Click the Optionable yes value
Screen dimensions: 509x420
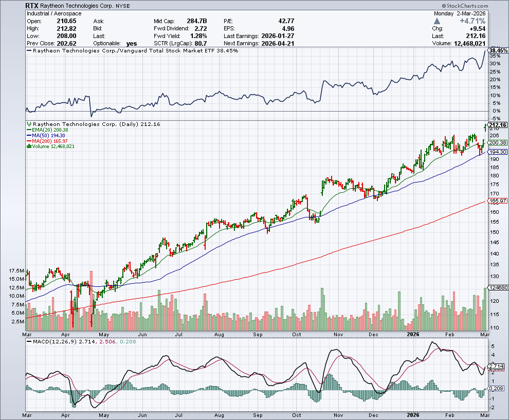tap(132, 44)
